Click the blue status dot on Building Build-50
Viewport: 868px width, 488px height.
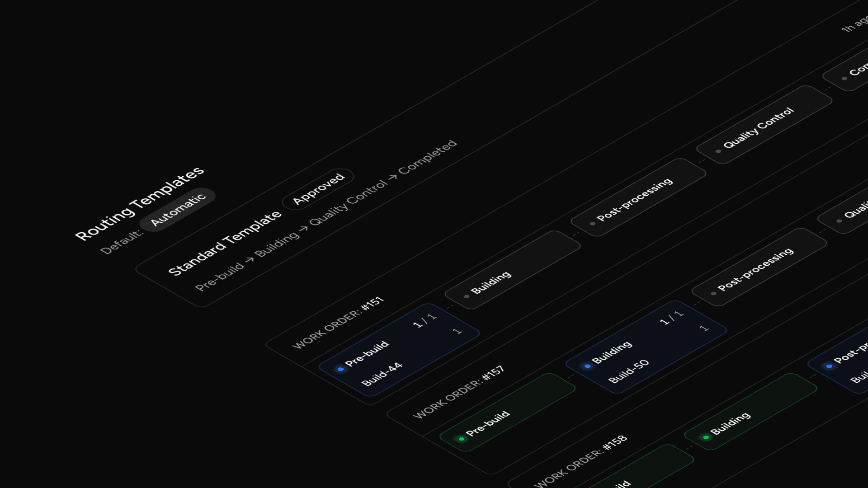pyautogui.click(x=587, y=366)
